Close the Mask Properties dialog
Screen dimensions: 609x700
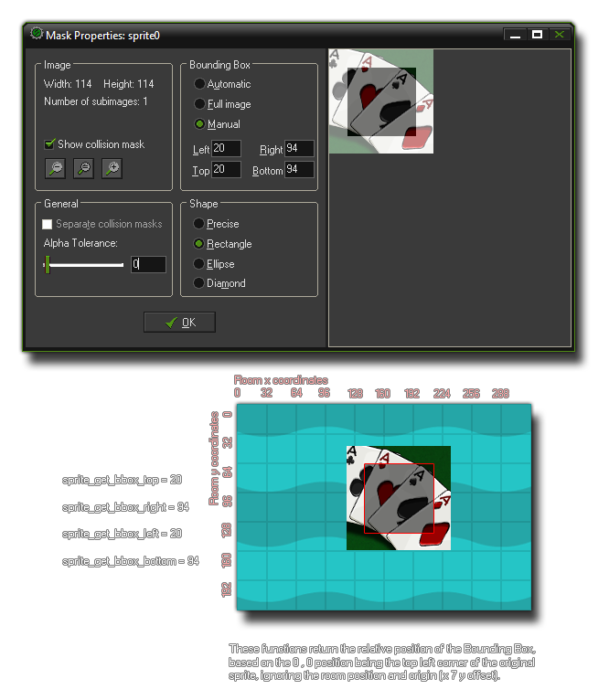559,35
